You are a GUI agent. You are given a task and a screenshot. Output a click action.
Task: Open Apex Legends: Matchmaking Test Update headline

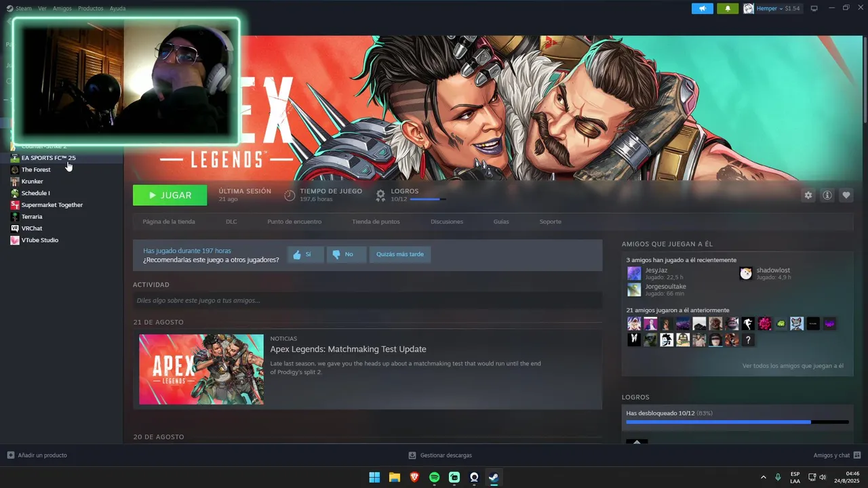348,349
